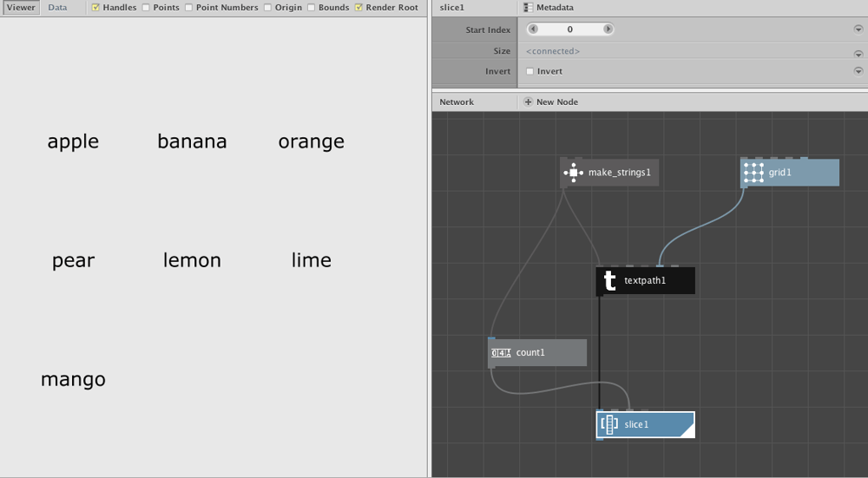Screen dimensions: 868x478
Task: Click the word lime in viewer
Action: click(311, 260)
